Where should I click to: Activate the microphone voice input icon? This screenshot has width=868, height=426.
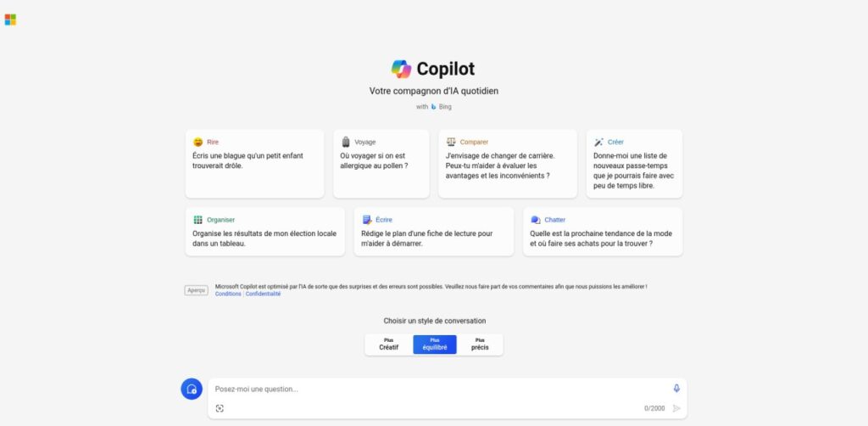pyautogui.click(x=676, y=389)
